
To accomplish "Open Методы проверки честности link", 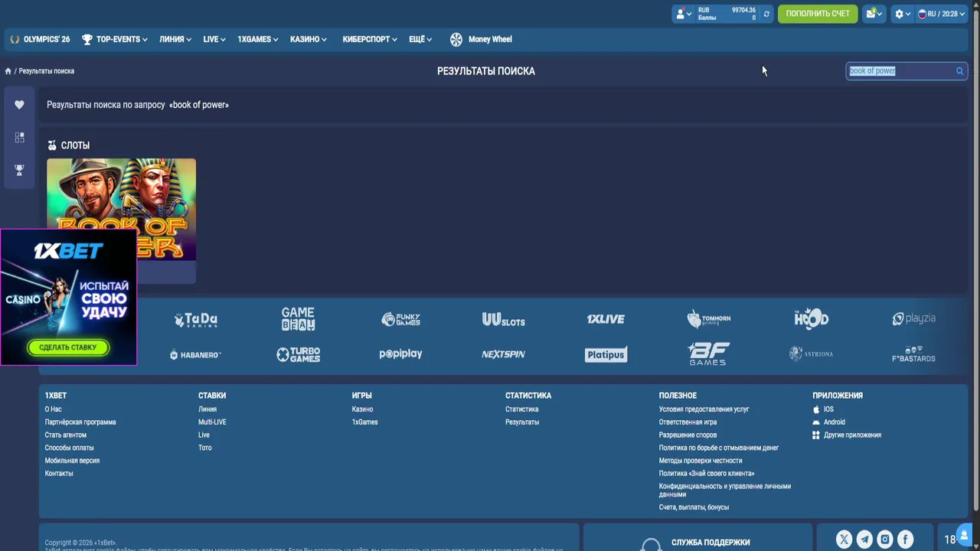I will coord(701,461).
